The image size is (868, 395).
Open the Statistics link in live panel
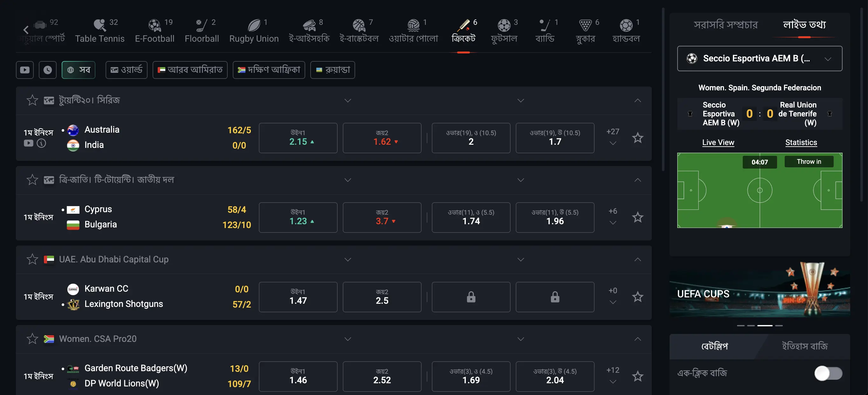pos(801,142)
